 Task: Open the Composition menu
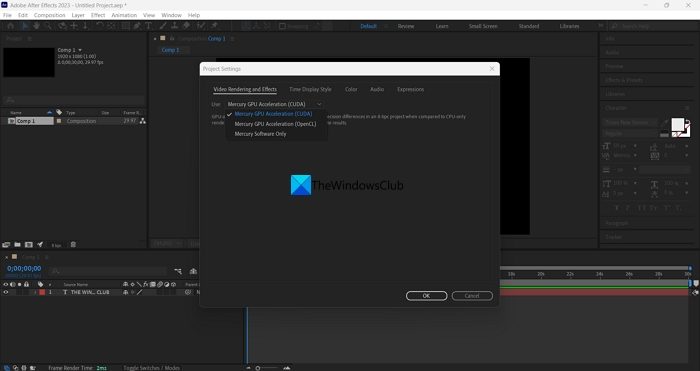pos(50,15)
